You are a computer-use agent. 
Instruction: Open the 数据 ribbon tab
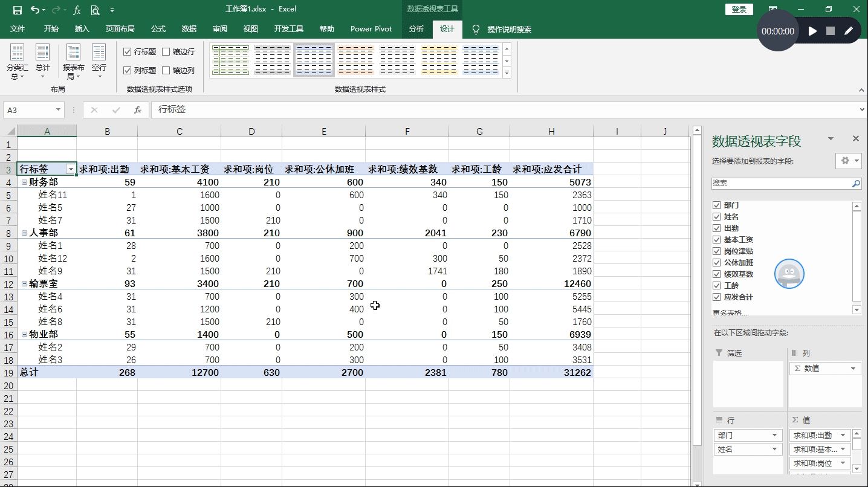189,29
